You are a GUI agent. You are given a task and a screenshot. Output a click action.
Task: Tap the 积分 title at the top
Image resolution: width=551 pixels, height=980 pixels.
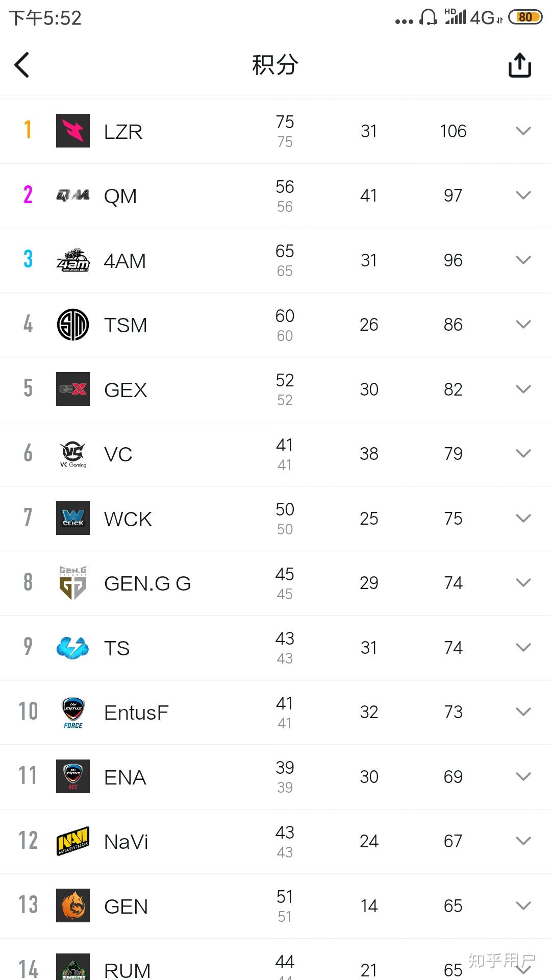click(x=274, y=65)
